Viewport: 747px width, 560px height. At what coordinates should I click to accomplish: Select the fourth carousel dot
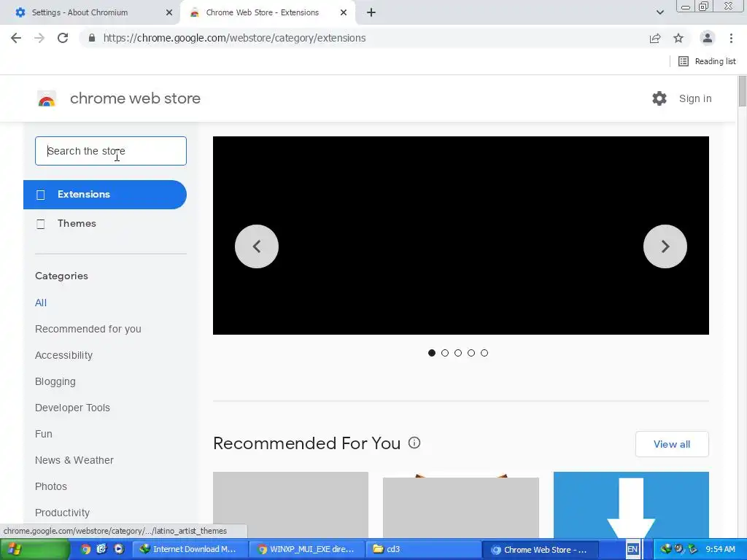pyautogui.click(x=471, y=353)
